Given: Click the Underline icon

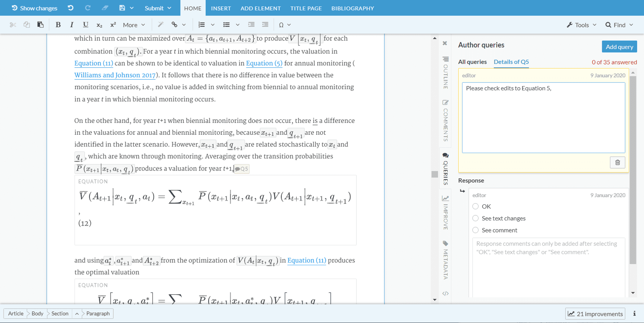Looking at the screenshot, I should click(x=85, y=25).
